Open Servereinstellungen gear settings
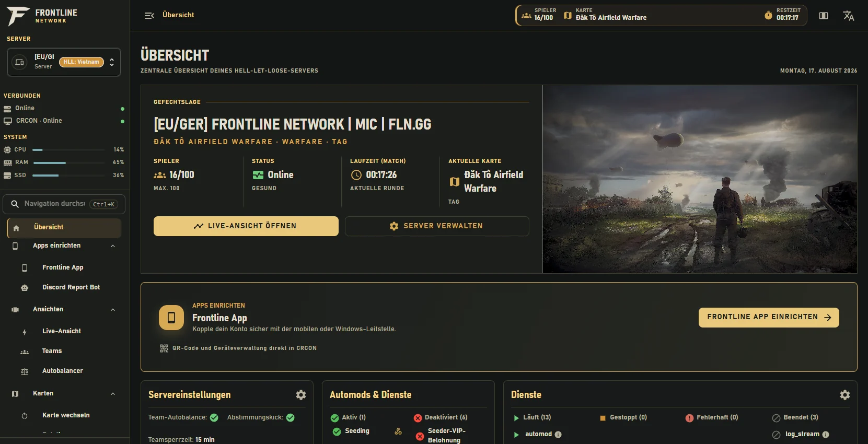The image size is (868, 444). pos(301,395)
